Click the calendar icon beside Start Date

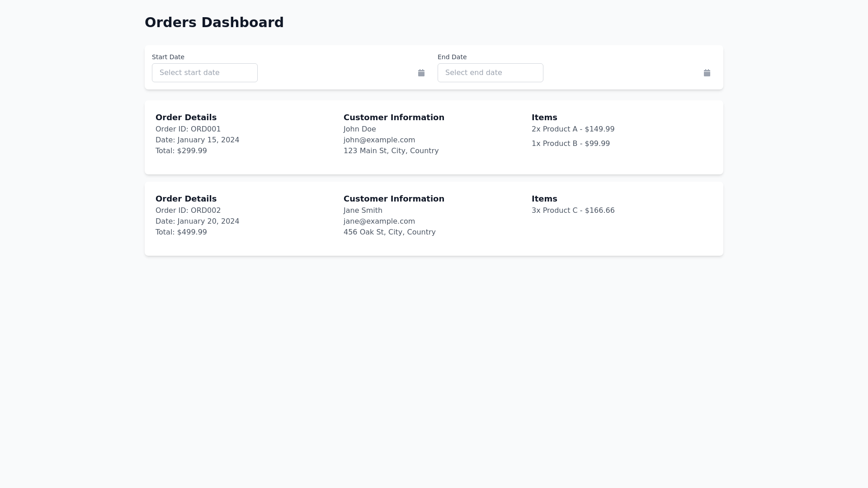(421, 72)
